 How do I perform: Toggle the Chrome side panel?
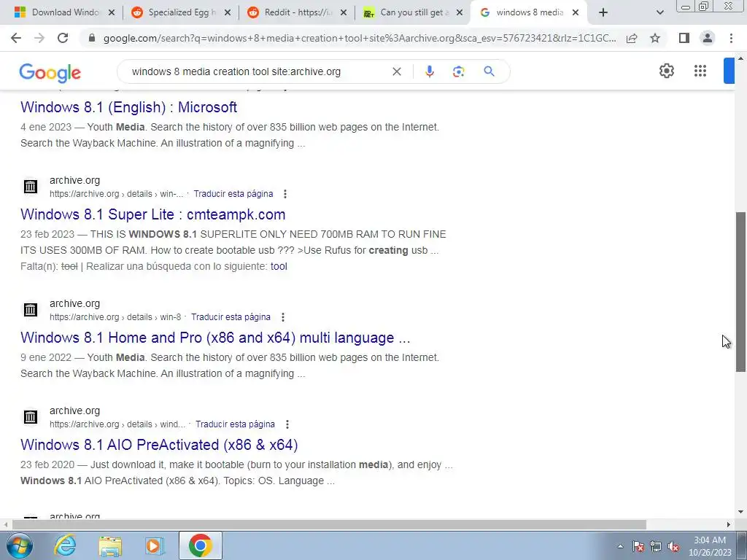(x=684, y=38)
